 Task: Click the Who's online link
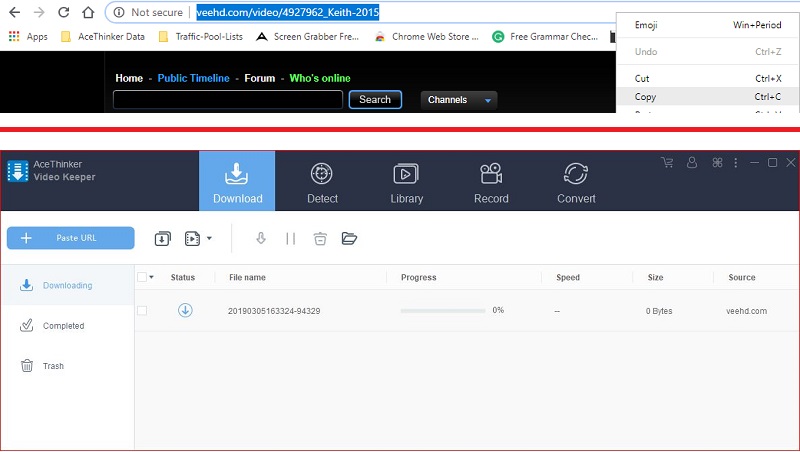point(320,78)
